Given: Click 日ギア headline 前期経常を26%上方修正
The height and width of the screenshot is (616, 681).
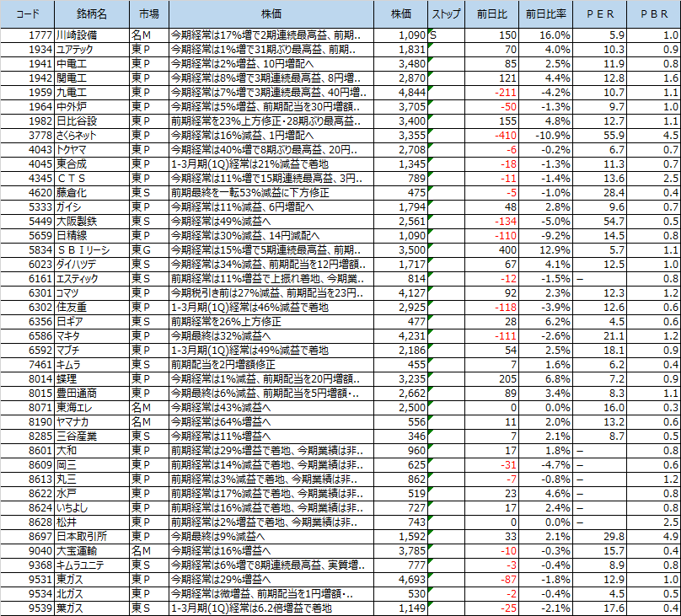Looking at the screenshot, I should pos(271,322).
